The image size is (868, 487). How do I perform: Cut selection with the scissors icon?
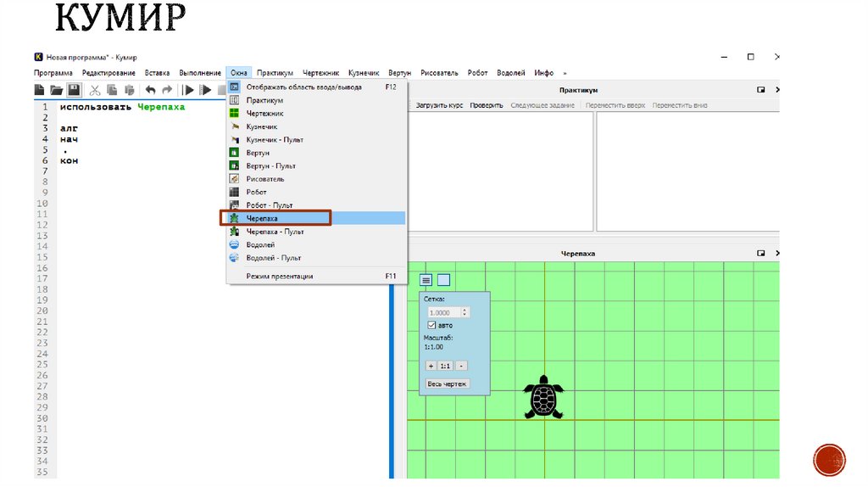95,90
